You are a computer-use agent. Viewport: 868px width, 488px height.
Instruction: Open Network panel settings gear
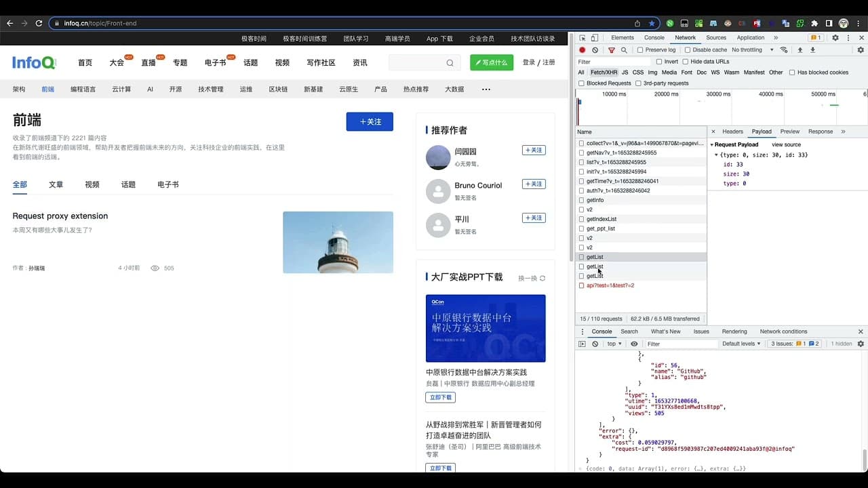(861, 50)
